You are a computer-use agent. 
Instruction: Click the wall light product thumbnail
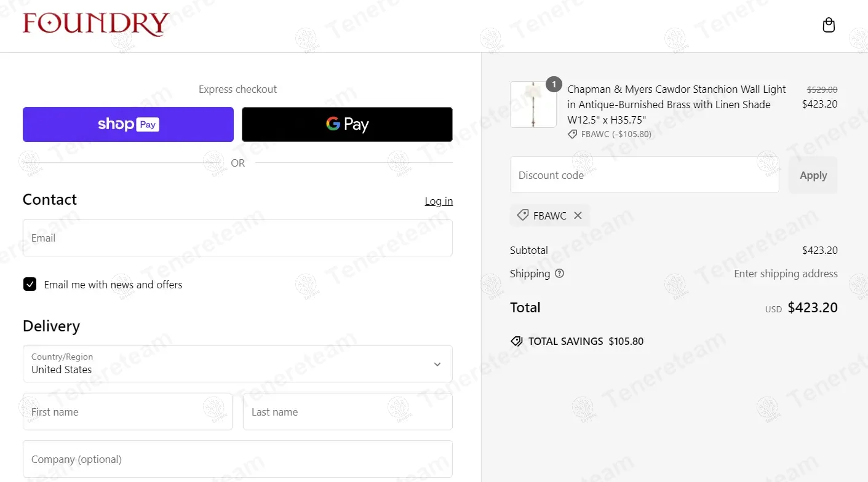[533, 105]
